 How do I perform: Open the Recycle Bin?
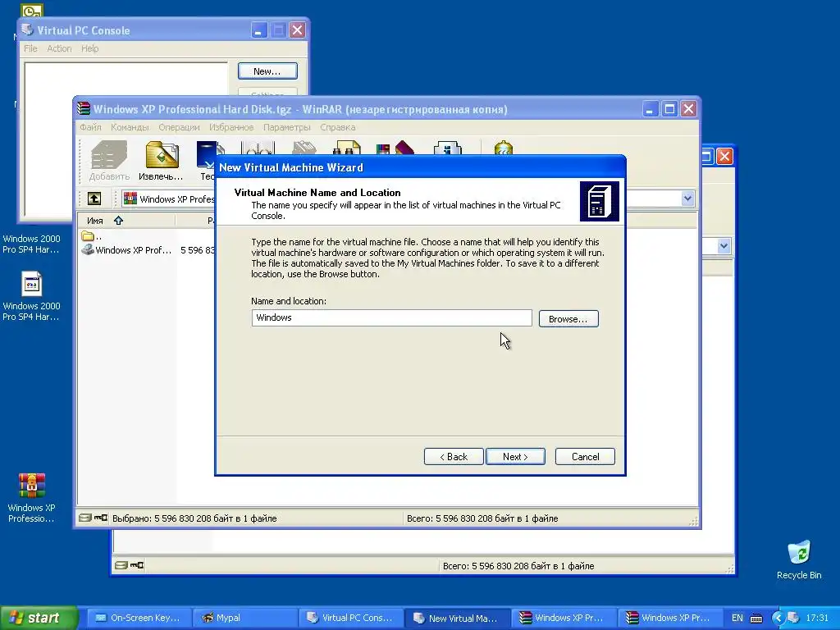coord(799,559)
